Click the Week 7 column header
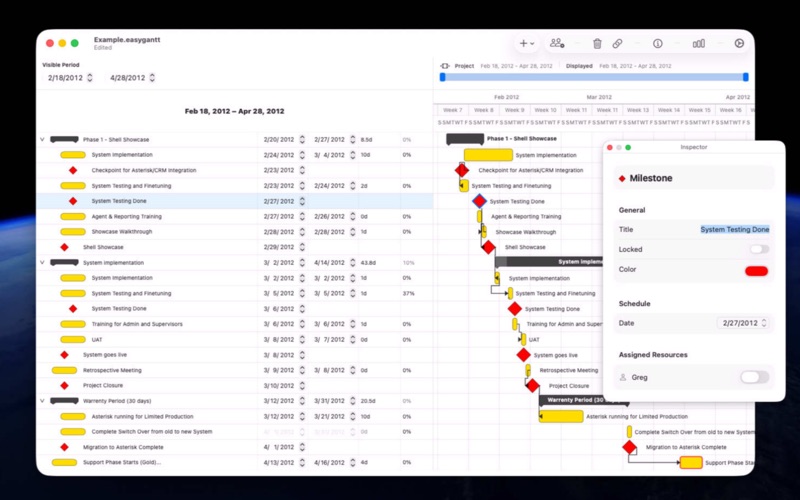 click(x=453, y=110)
